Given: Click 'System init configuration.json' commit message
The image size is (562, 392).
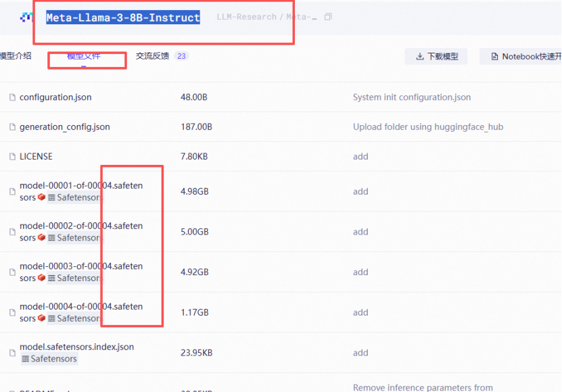Looking at the screenshot, I should tap(412, 97).
